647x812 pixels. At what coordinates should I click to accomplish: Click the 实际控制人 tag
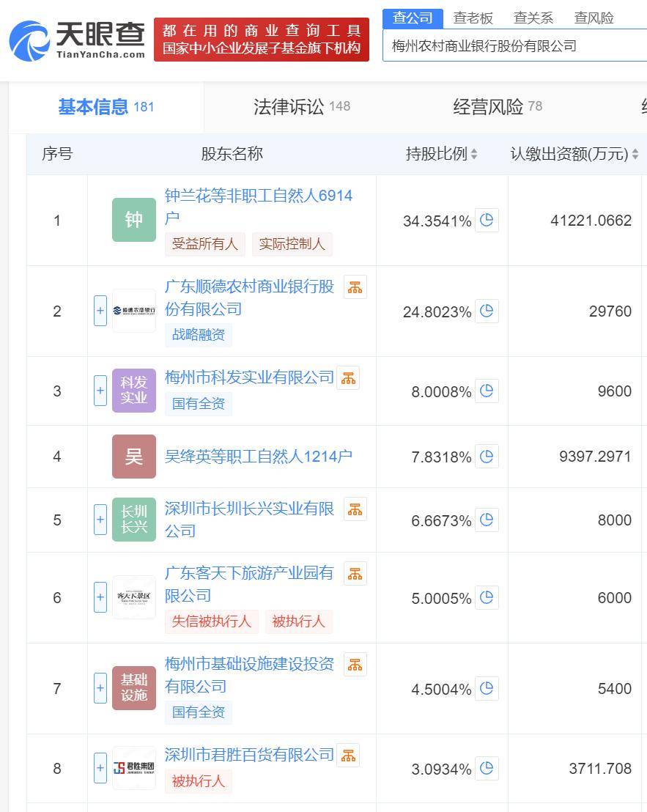[292, 244]
